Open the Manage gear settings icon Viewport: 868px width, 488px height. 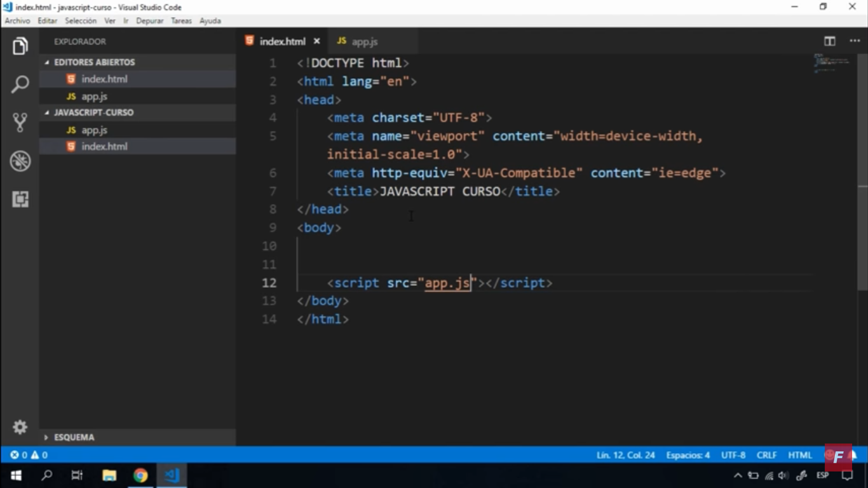pos(20,427)
